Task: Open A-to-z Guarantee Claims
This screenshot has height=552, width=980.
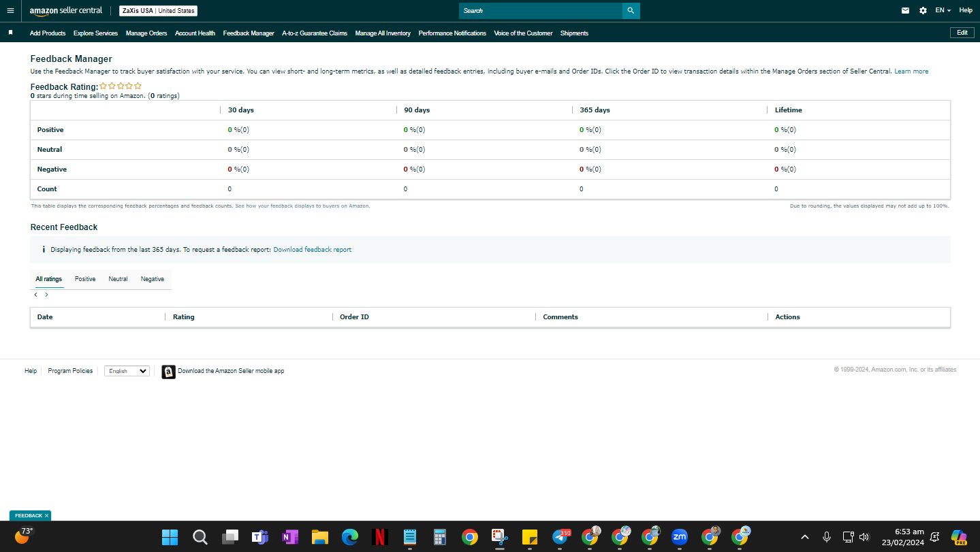Action: point(315,33)
